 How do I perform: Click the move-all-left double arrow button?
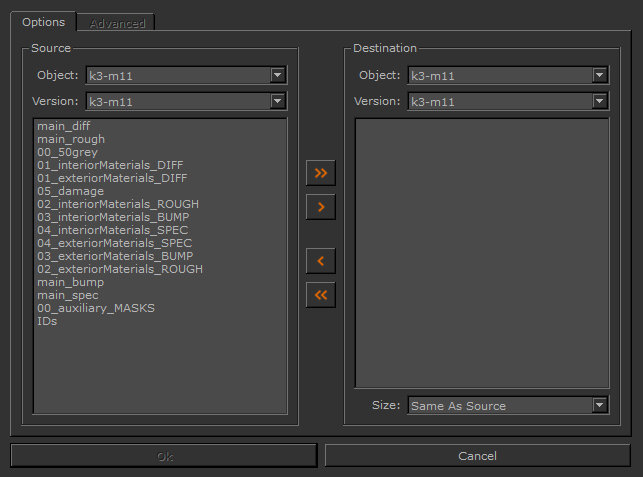pos(320,295)
